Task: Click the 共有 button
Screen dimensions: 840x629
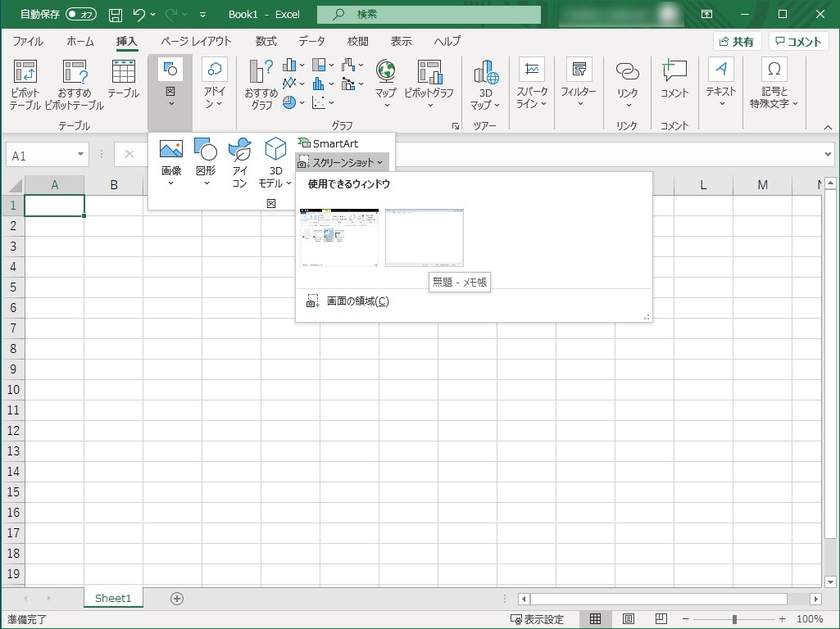Action: click(736, 40)
